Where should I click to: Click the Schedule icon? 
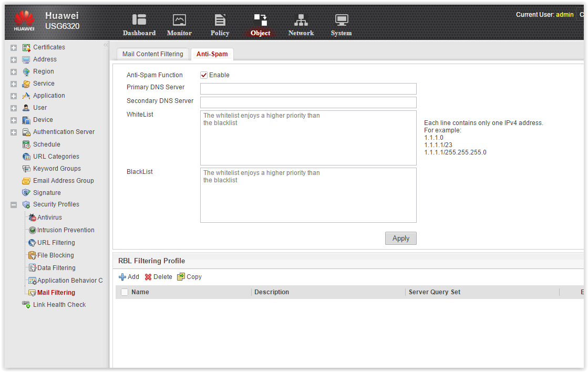tap(26, 144)
